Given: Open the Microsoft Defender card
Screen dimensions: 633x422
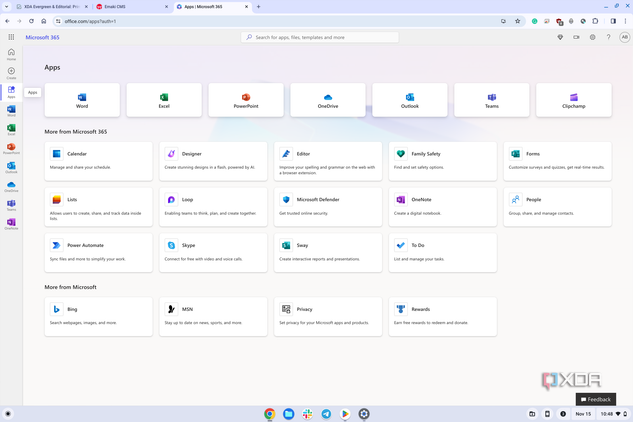Looking at the screenshot, I should click(x=328, y=207).
